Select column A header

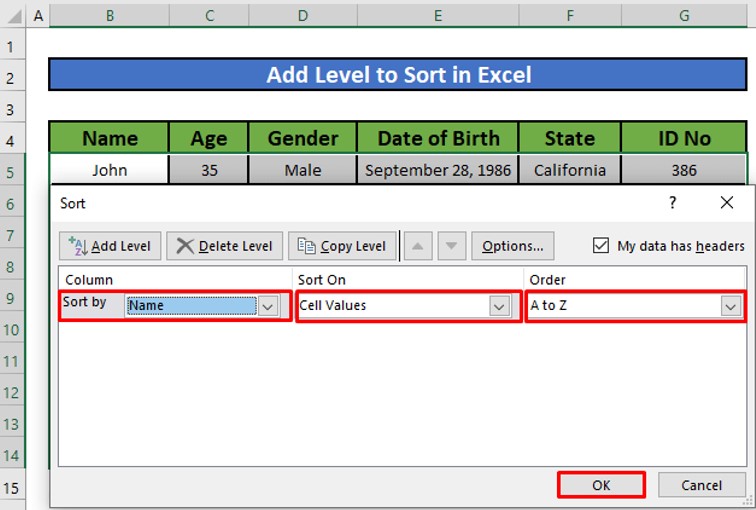(x=38, y=16)
